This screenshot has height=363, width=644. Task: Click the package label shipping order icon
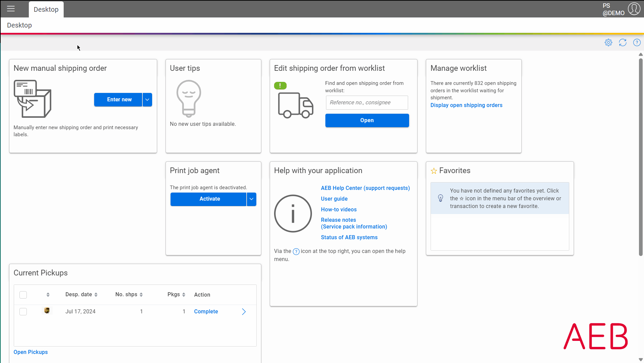[x=33, y=99]
